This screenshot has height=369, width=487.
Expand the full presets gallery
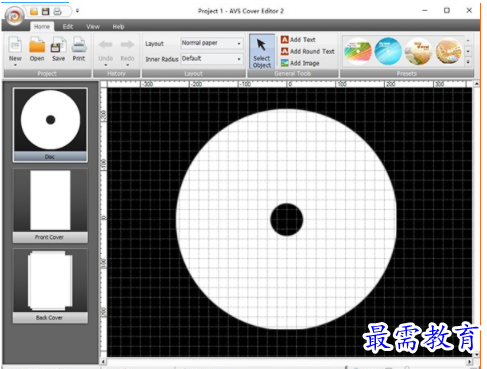[x=468, y=62]
